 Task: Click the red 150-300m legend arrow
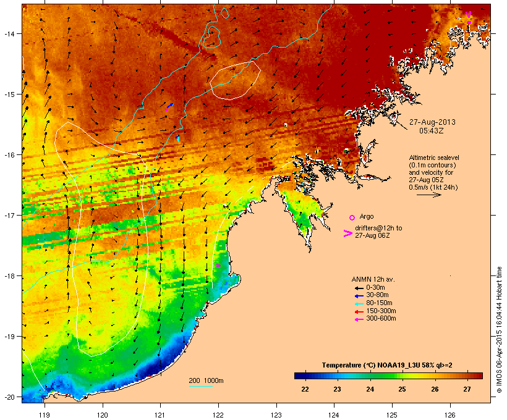[x=359, y=311]
